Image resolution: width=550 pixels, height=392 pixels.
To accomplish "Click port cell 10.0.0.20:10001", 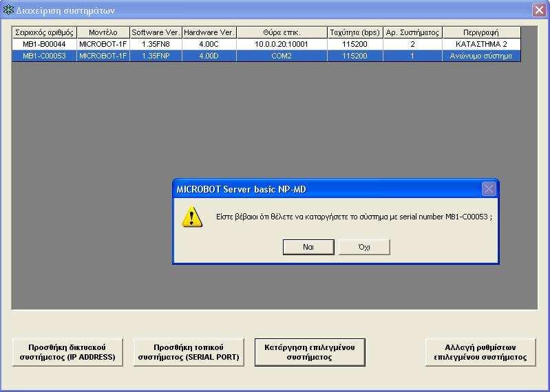I will pyautogui.click(x=282, y=44).
